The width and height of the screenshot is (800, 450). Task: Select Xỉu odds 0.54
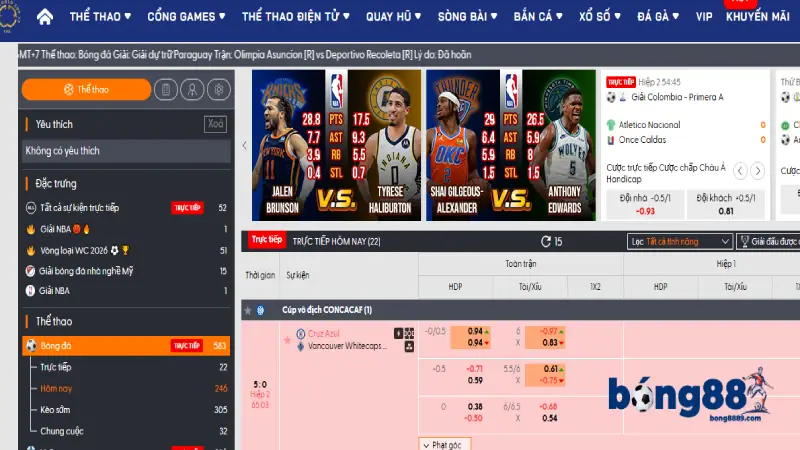point(549,418)
